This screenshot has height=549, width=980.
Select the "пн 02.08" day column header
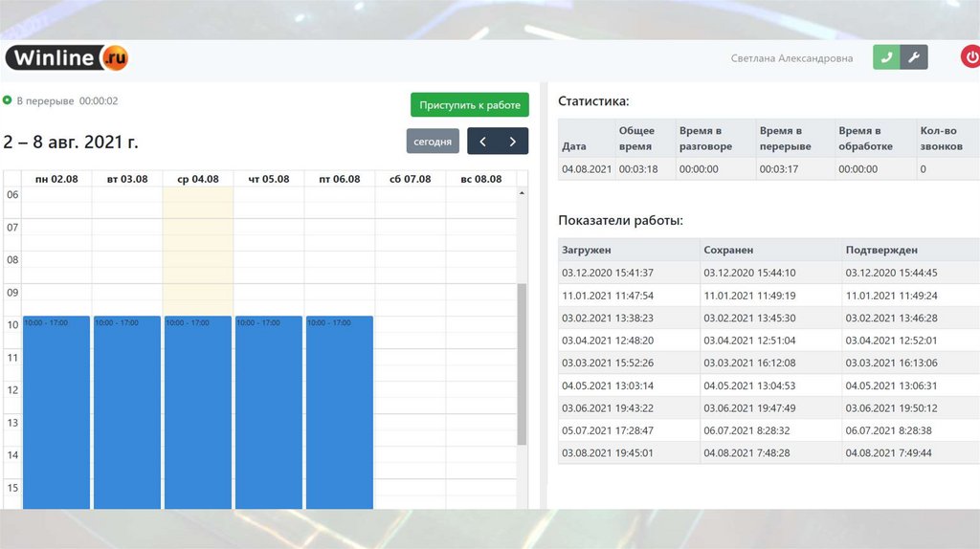coord(56,179)
